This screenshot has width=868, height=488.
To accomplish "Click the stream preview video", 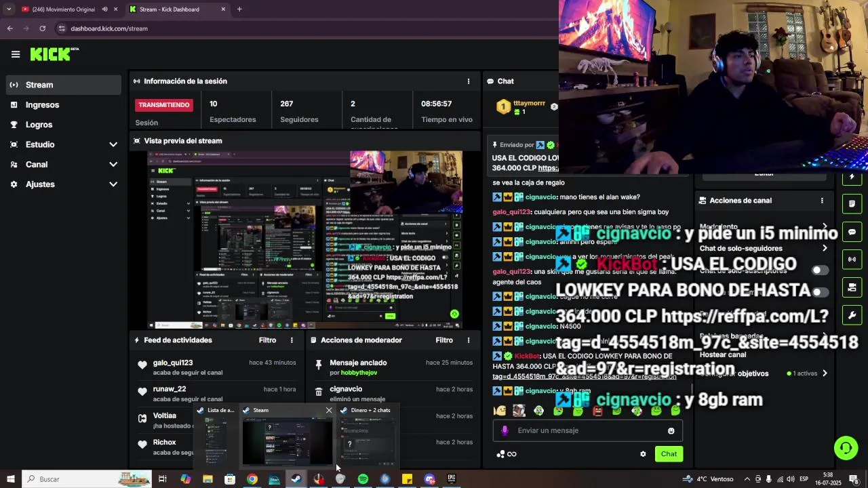I will point(305,240).
